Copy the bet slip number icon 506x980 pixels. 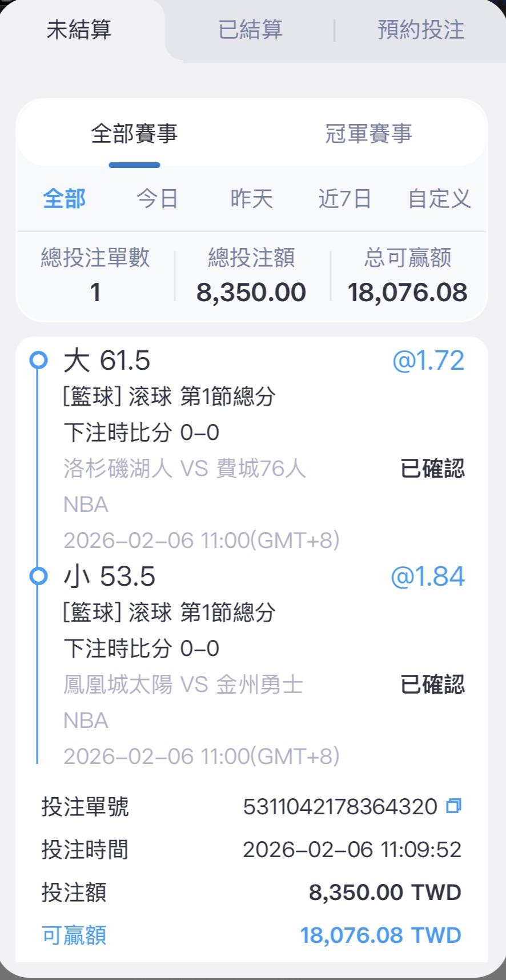coord(453,806)
